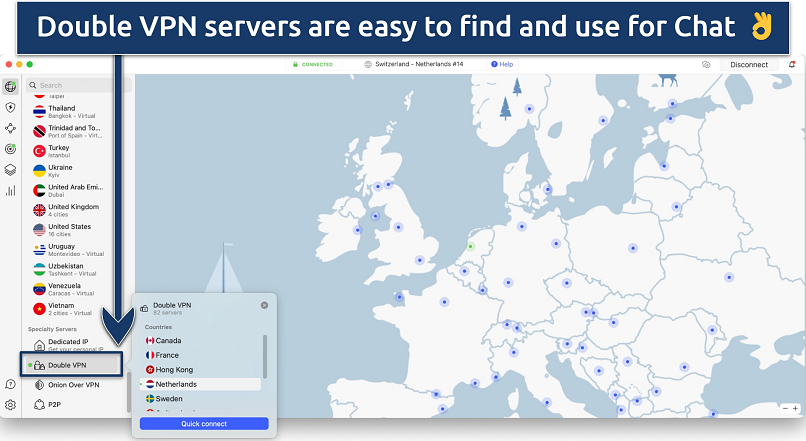Click the Thailand flag icon
This screenshot has height=441, width=806.
coord(40,112)
